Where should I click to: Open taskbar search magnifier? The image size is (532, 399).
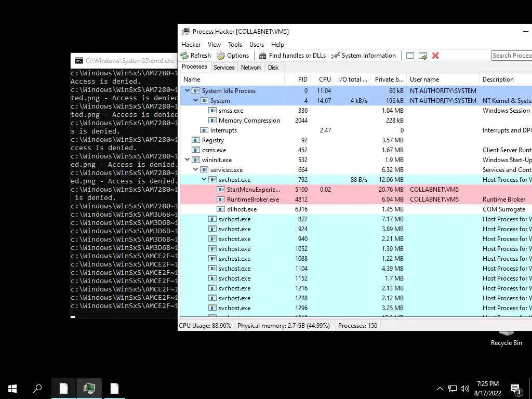click(37, 389)
